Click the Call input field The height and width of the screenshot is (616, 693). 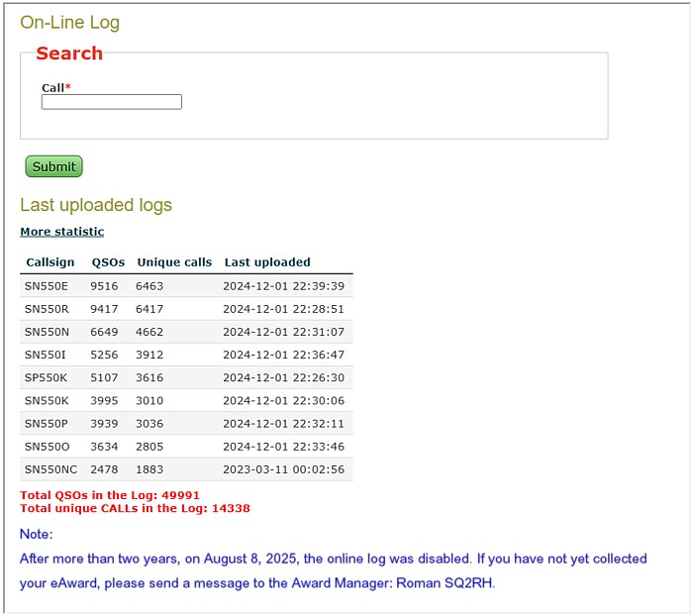pyautogui.click(x=111, y=102)
